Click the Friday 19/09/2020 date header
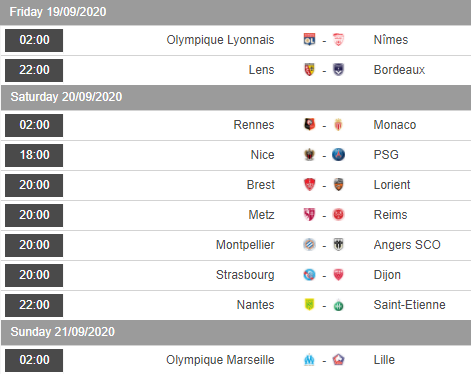The image size is (471, 374). click(235, 12)
